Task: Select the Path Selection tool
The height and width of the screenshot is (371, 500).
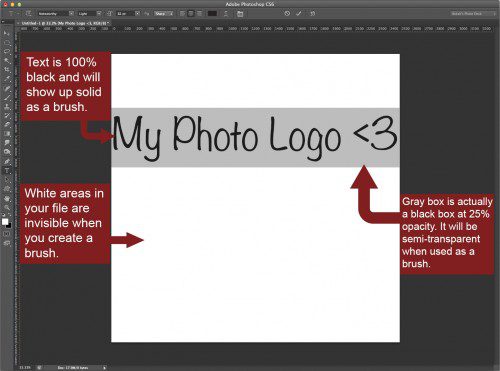Action: coord(6,180)
